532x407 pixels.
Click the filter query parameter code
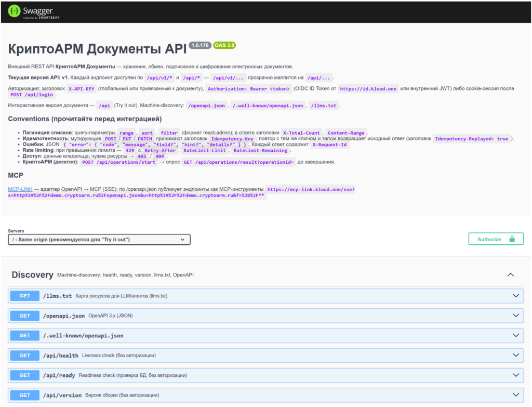coord(169,133)
